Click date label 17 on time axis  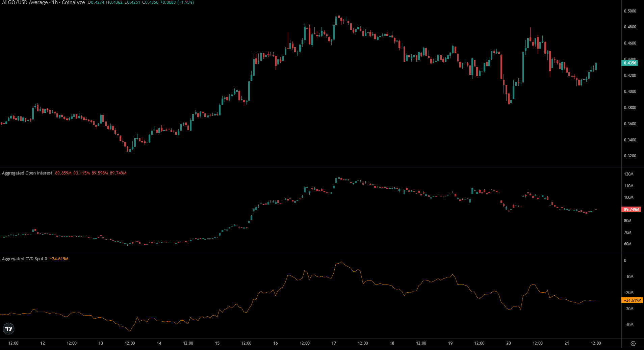tap(334, 343)
